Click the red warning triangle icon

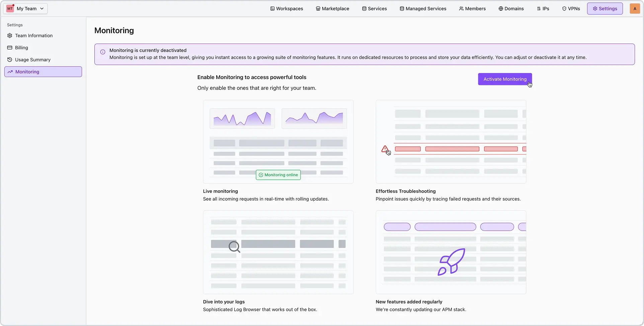(385, 149)
